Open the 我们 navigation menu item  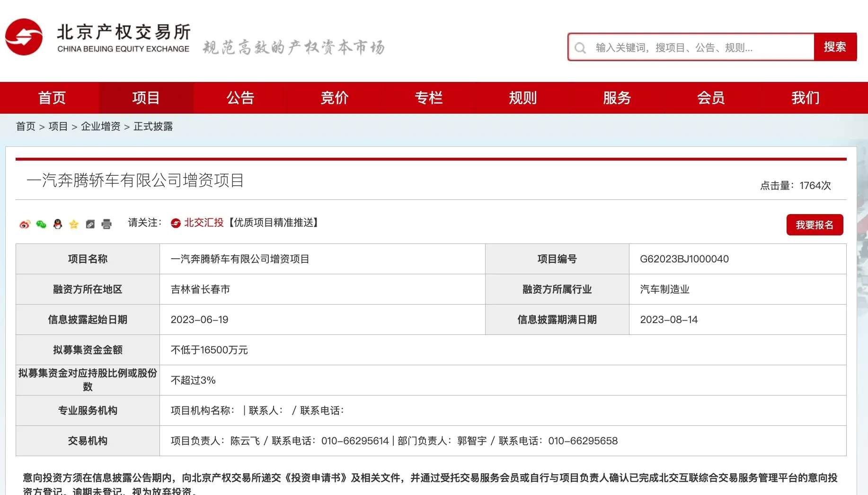point(806,98)
